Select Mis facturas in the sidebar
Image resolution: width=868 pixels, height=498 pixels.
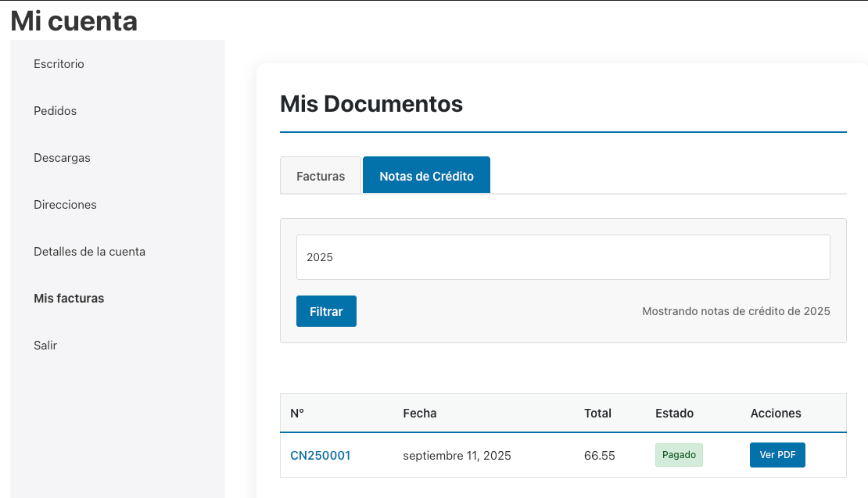[69, 299]
